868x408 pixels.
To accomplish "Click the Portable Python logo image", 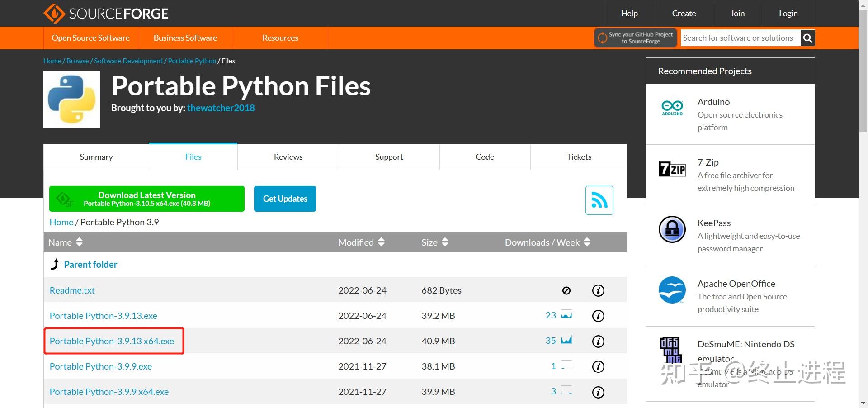I will point(71,99).
